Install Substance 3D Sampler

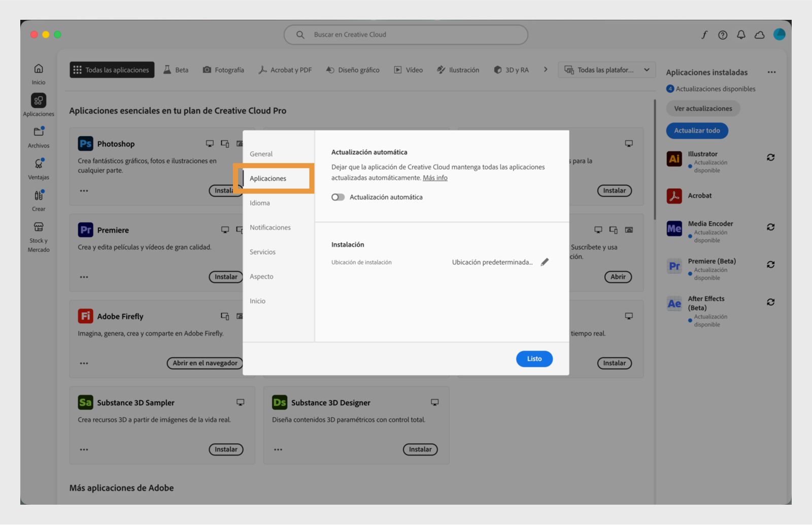click(226, 449)
